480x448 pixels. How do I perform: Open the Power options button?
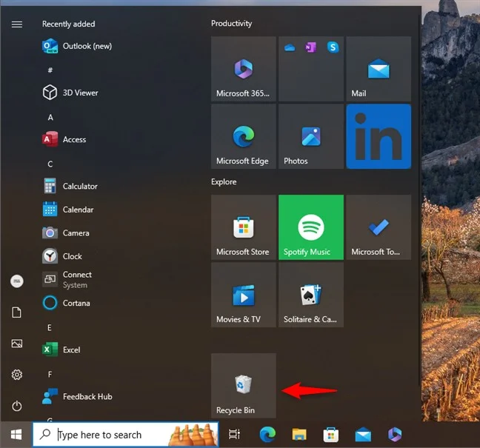(x=17, y=406)
